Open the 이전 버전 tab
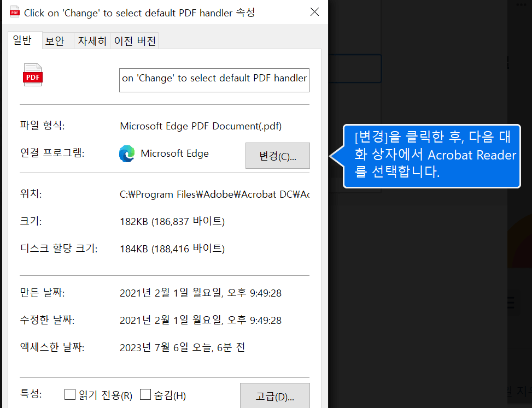 coord(135,41)
